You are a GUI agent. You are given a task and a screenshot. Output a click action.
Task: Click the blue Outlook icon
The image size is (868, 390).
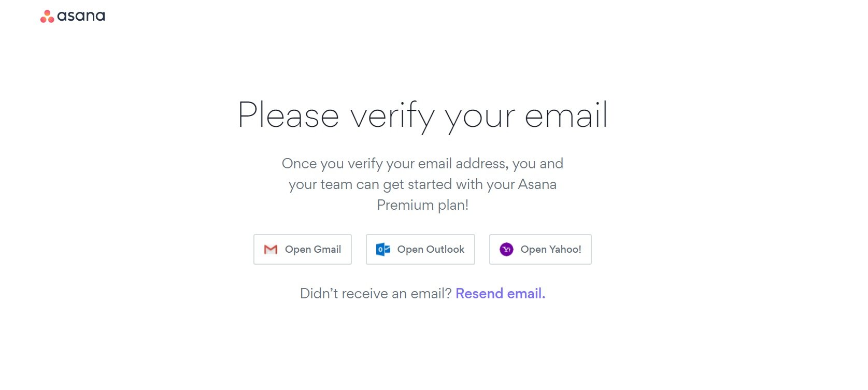pos(383,250)
